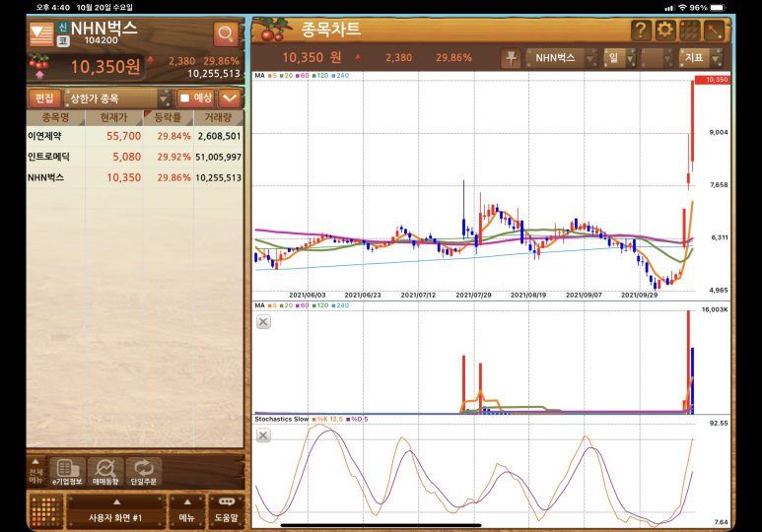The image size is (762, 532).
Task: Open the 지표 indicator dropdown
Action: [x=701, y=58]
